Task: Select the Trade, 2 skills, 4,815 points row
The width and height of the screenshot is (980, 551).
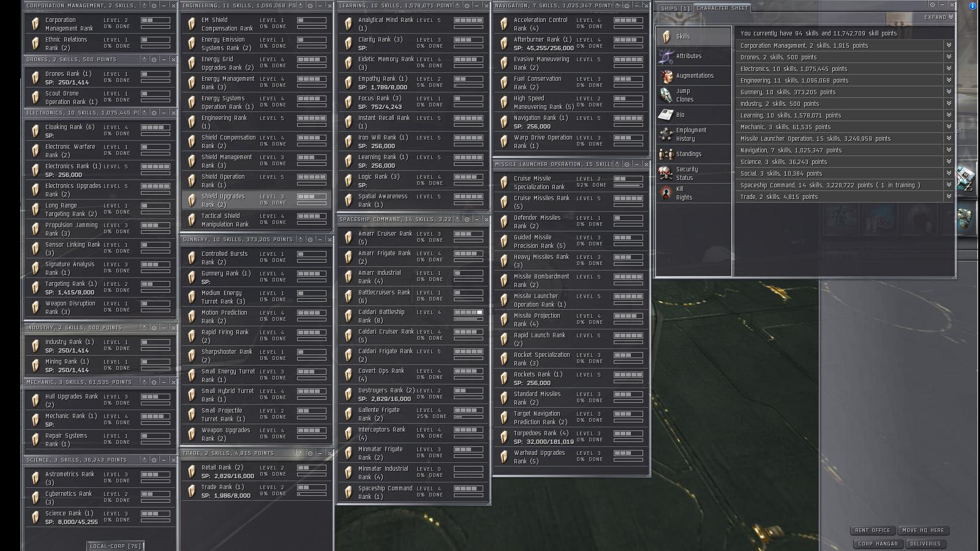Action: point(845,197)
